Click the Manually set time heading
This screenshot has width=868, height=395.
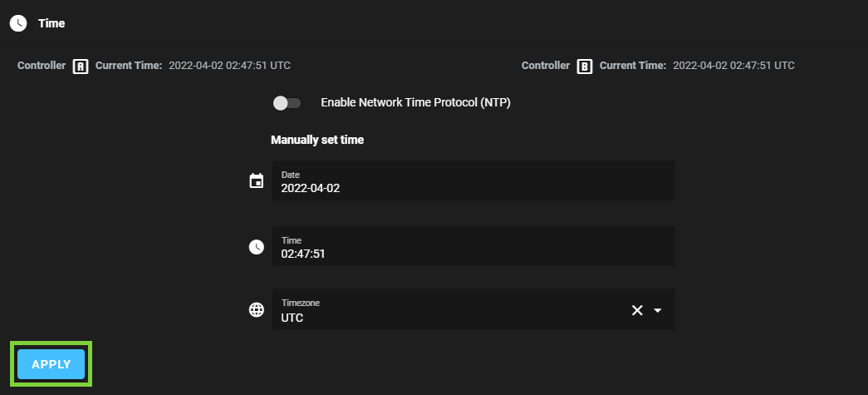coord(317,140)
